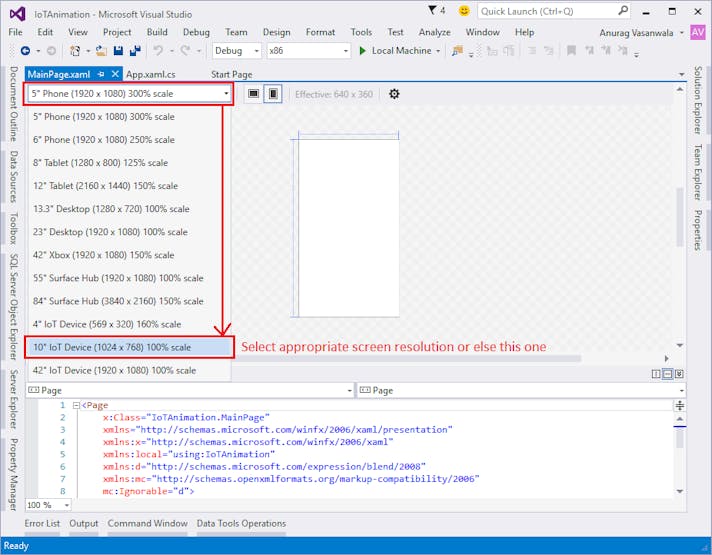Open the designer device preview settings gear
This screenshot has width=712, height=555.
[394, 94]
